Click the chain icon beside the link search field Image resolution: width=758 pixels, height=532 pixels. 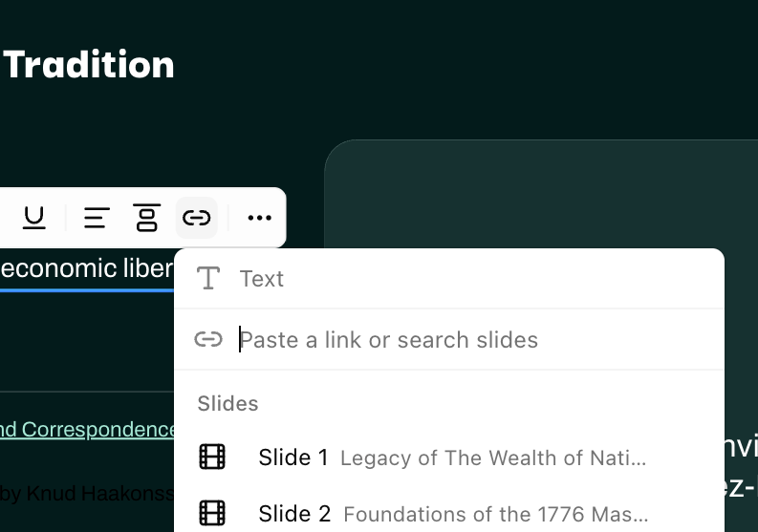tap(208, 340)
